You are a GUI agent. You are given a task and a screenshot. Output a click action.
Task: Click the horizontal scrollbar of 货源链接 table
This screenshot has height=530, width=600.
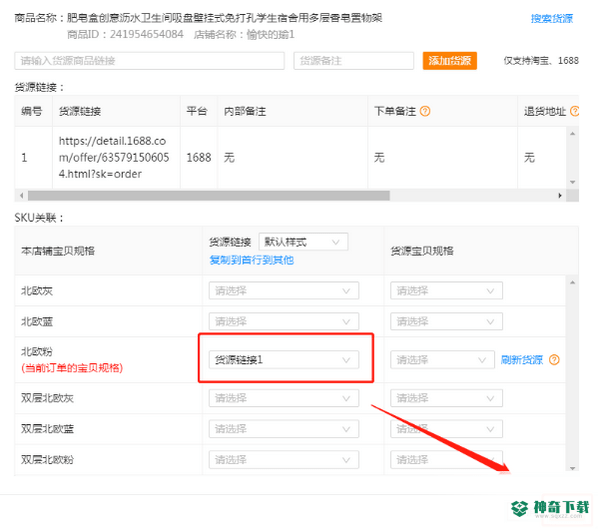209,196
